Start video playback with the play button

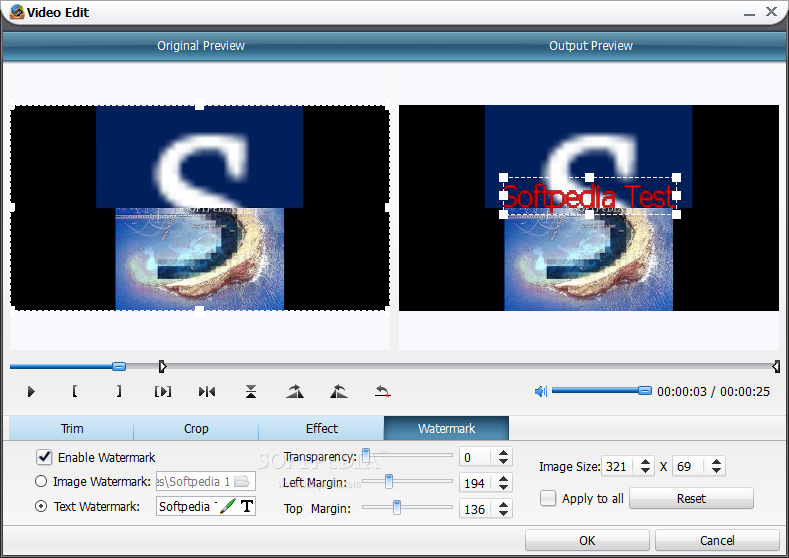click(x=31, y=391)
